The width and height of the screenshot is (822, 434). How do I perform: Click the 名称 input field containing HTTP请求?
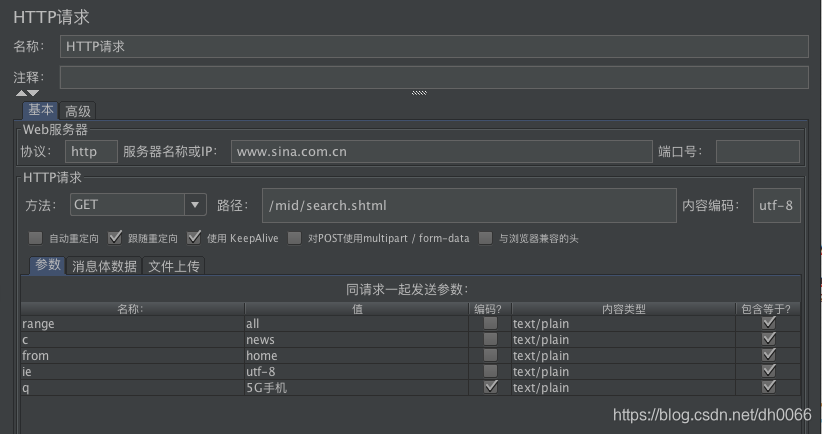pyautogui.click(x=434, y=47)
